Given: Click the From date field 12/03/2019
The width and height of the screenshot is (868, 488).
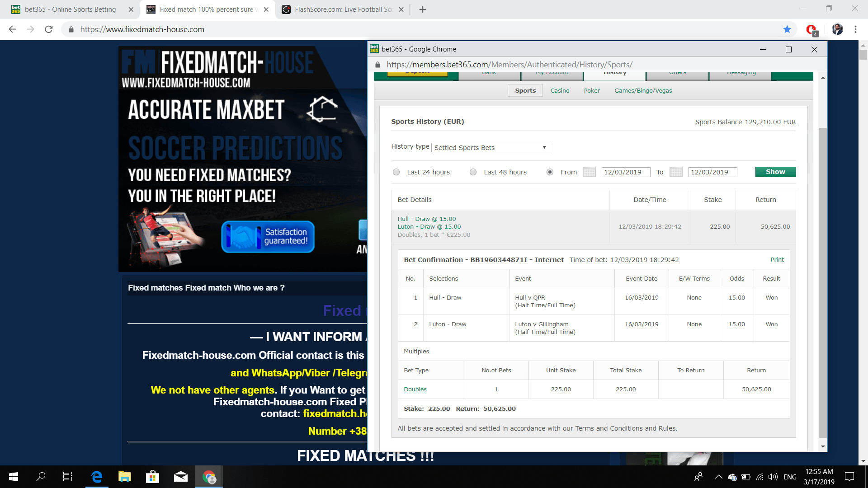Looking at the screenshot, I should coord(626,172).
